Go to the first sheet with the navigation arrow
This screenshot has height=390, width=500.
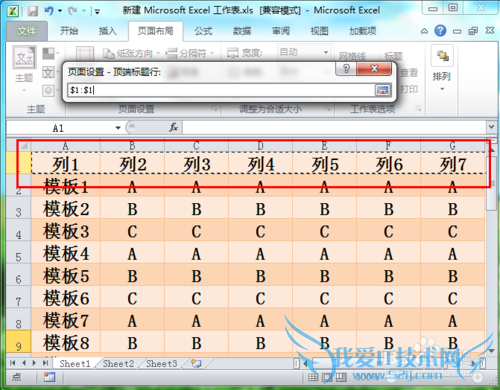13,363
